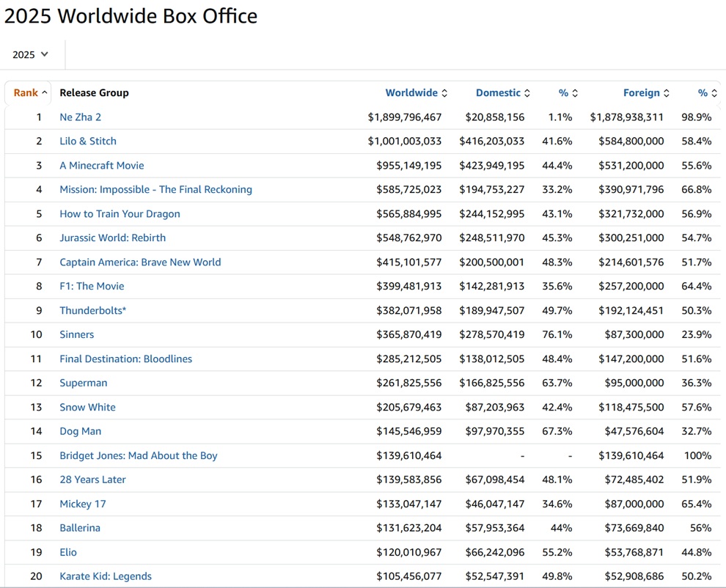Open the 28 Years Later link
The height and width of the screenshot is (588, 726).
pyautogui.click(x=92, y=479)
